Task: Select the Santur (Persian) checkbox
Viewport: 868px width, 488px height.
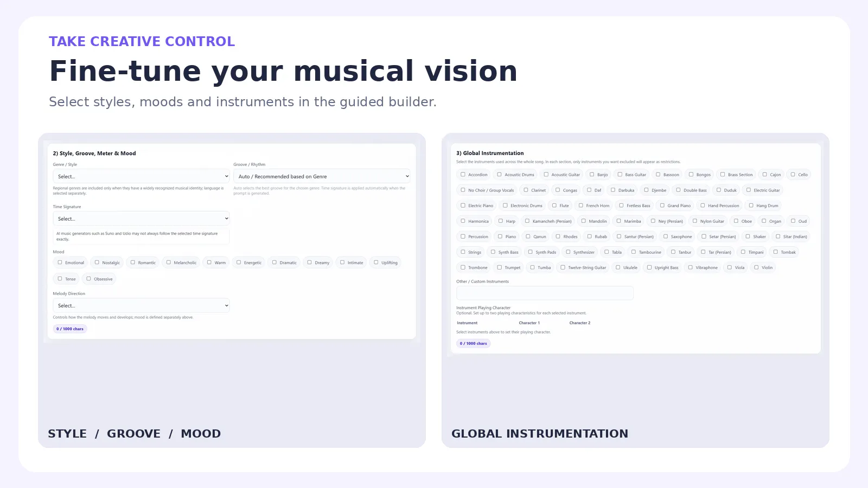Action: (619, 236)
